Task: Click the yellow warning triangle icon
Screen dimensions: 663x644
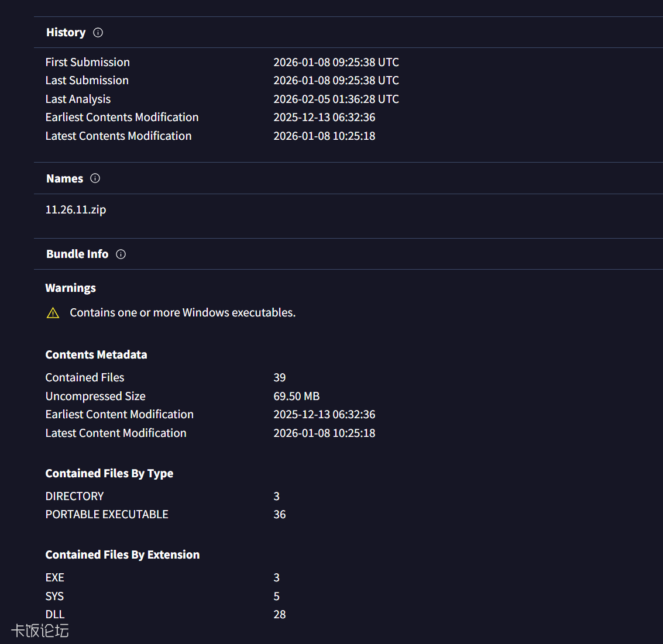Action: (x=53, y=312)
